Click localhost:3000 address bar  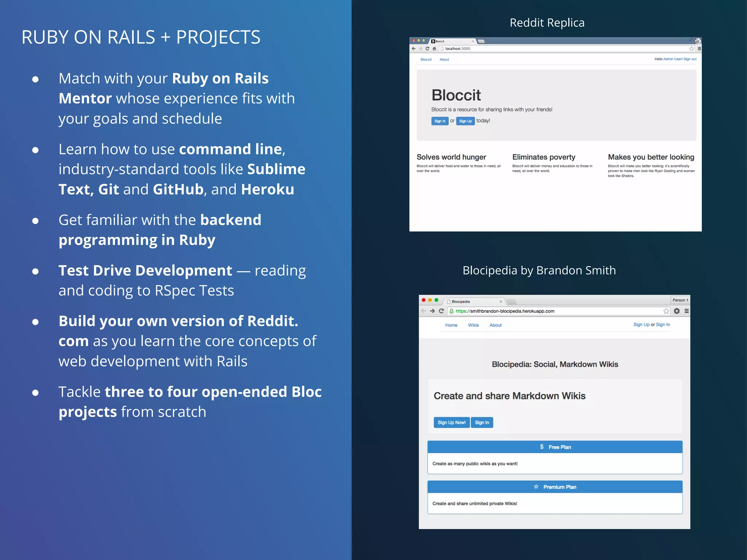[567, 48]
